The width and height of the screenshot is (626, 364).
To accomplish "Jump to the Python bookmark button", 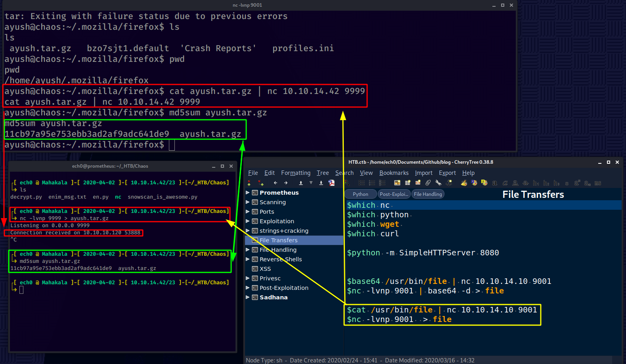I will pyautogui.click(x=360, y=194).
